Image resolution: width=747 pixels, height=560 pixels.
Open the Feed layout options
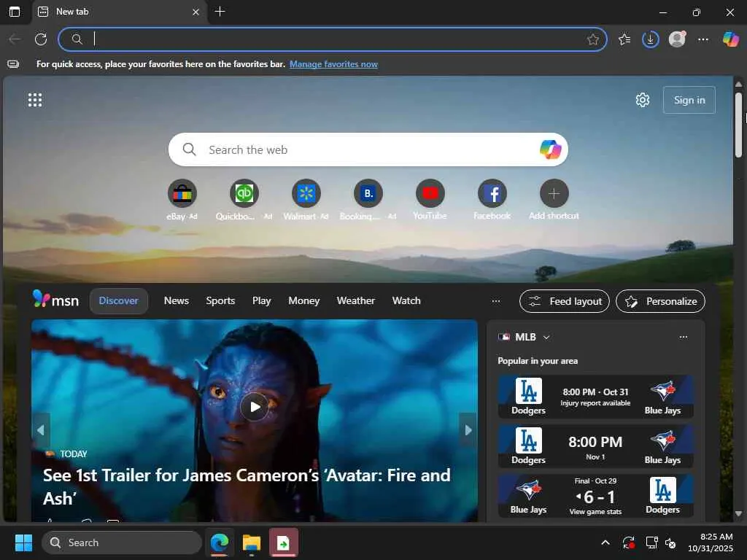[565, 301]
